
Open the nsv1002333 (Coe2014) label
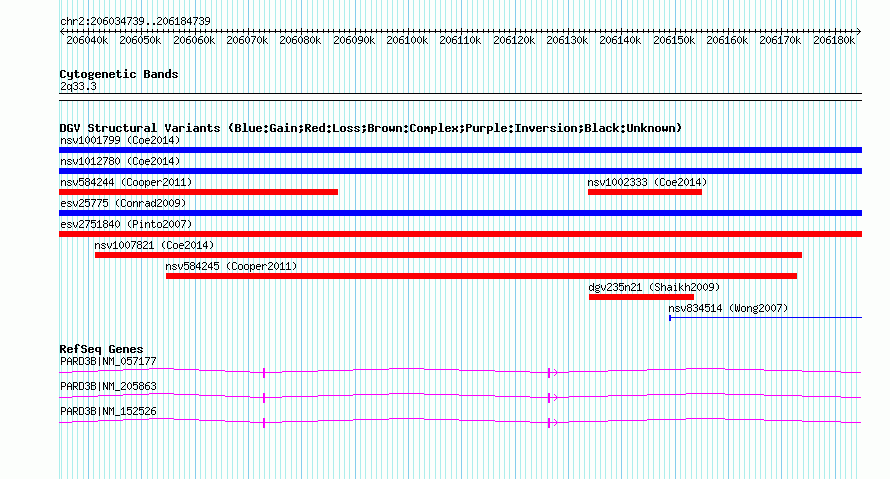pos(647,182)
